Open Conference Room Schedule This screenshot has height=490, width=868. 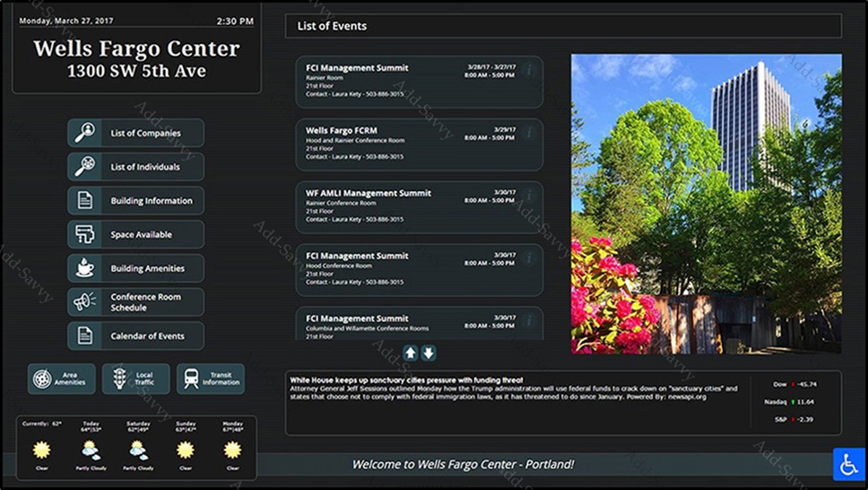135,302
